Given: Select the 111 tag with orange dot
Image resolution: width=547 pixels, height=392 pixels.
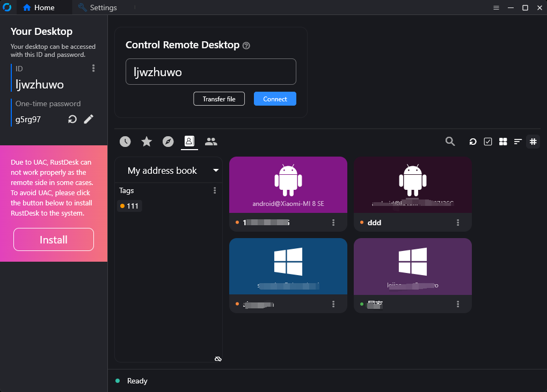Looking at the screenshot, I should click(x=129, y=206).
